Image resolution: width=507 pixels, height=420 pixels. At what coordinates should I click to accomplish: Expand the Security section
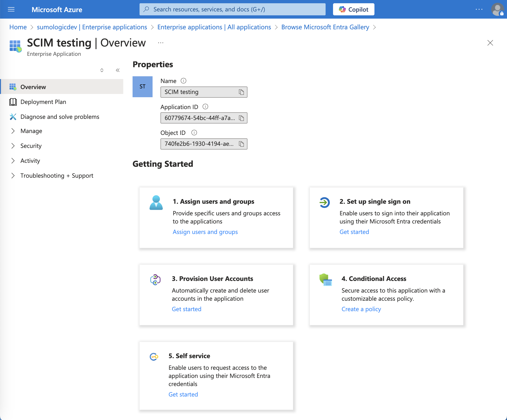[x=31, y=146]
